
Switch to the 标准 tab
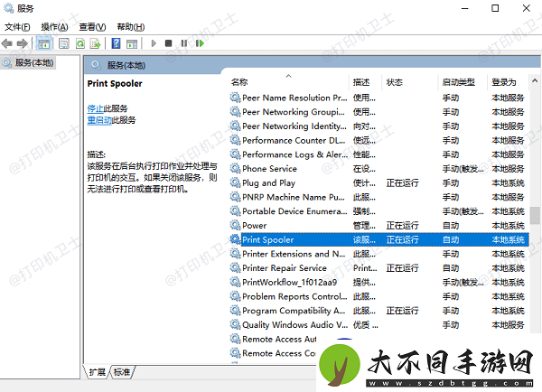[122, 372]
